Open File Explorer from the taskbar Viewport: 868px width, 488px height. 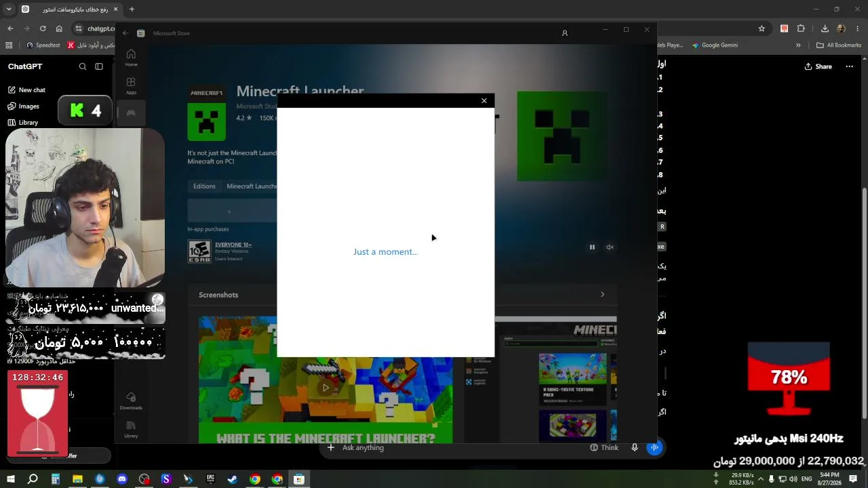(x=77, y=479)
